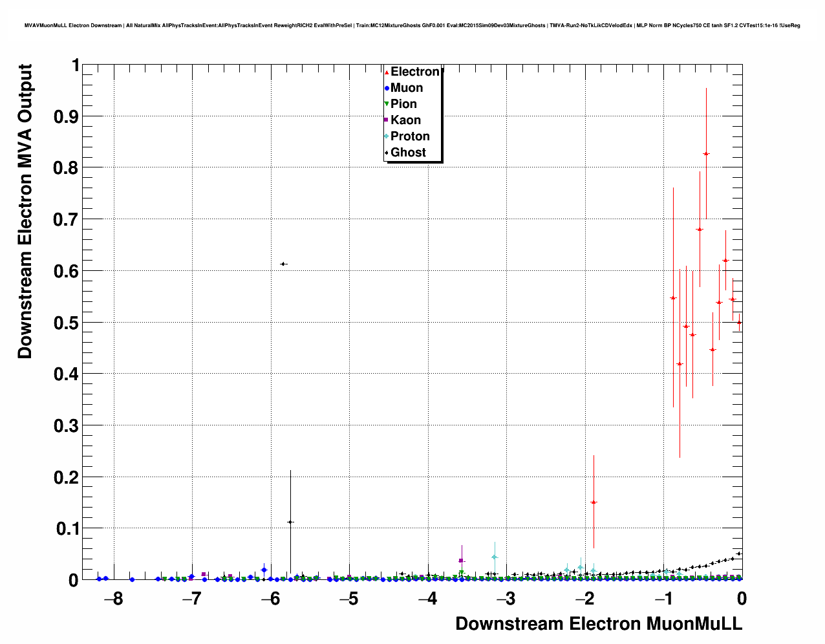
Task: Select the Electron label in the legend
Action: pos(415,72)
